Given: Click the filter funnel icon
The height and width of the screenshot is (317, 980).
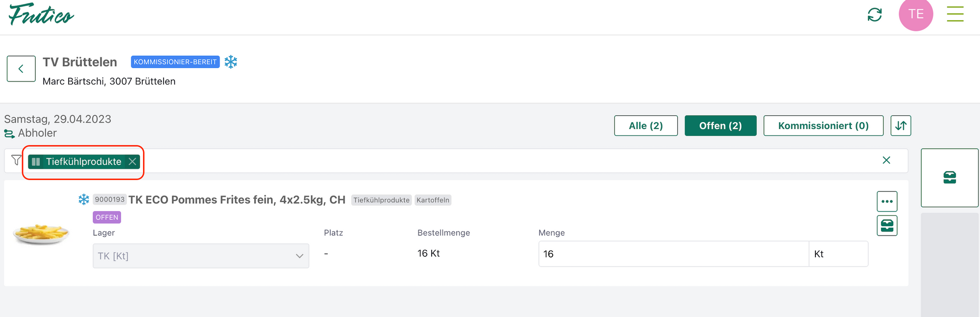Looking at the screenshot, I should pyautogui.click(x=16, y=160).
